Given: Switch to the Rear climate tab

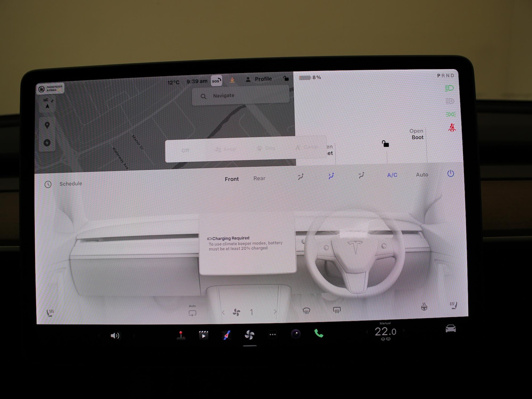Looking at the screenshot, I should coord(259,178).
